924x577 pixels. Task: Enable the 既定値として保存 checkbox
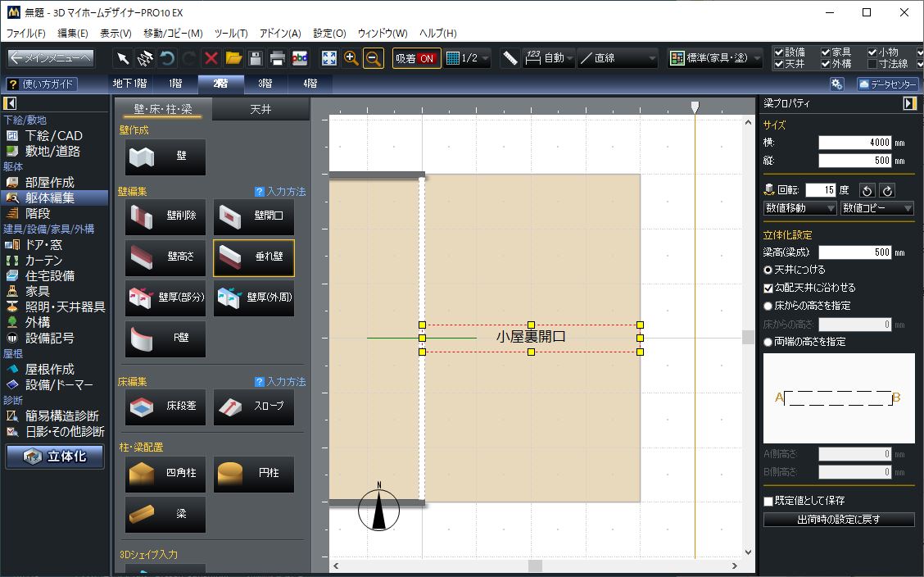(x=768, y=501)
